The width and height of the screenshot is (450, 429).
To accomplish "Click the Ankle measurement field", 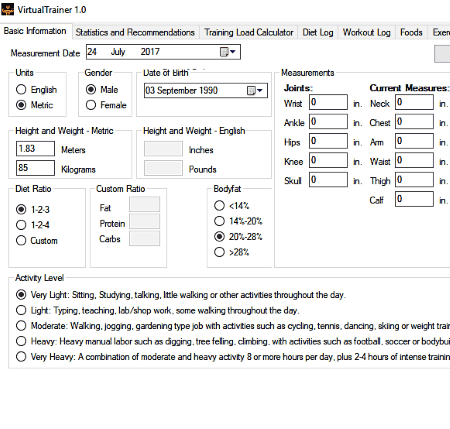I will 328,121.
